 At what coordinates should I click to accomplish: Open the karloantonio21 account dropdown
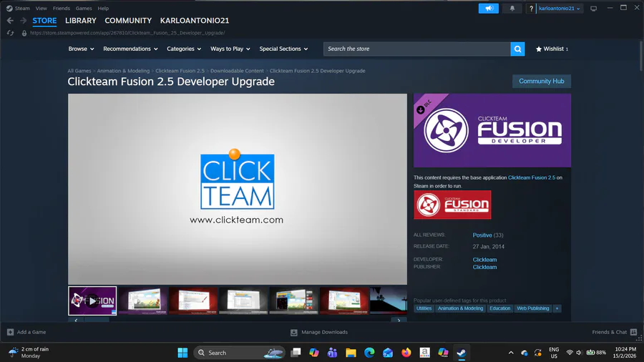click(559, 8)
